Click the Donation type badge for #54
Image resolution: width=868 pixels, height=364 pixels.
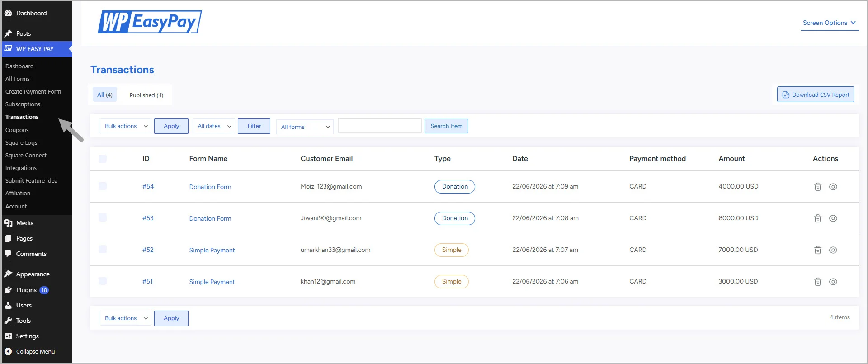click(x=455, y=187)
